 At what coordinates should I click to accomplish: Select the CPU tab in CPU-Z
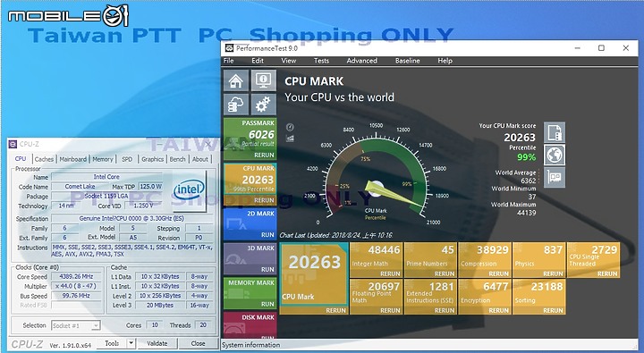click(21, 159)
